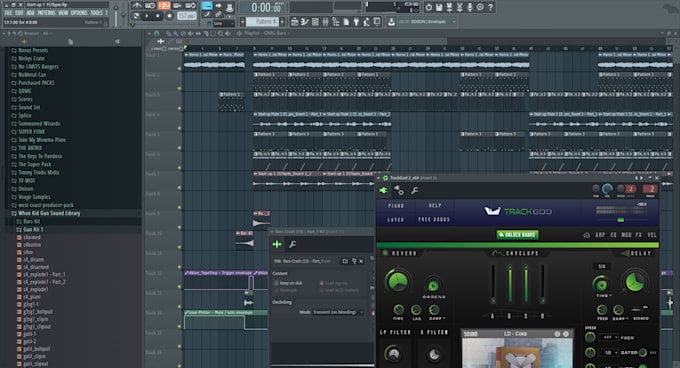
Task: Open the Bars Kit folder in browser
Action: point(28,221)
